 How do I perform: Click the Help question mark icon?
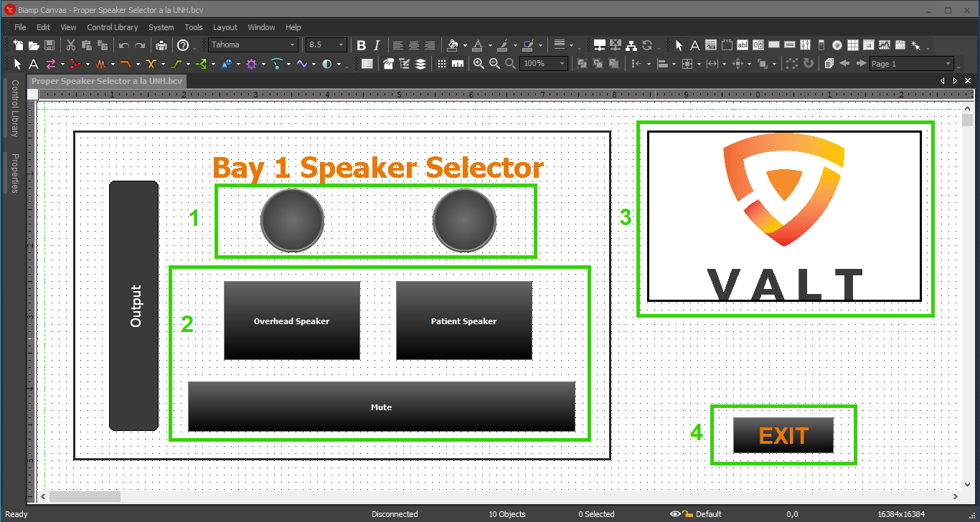click(x=183, y=45)
